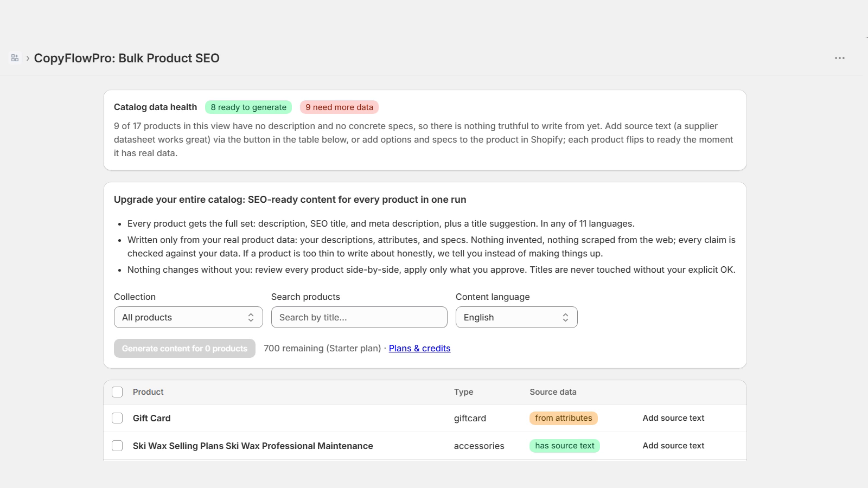Click the giftcard type cell

[x=470, y=418]
